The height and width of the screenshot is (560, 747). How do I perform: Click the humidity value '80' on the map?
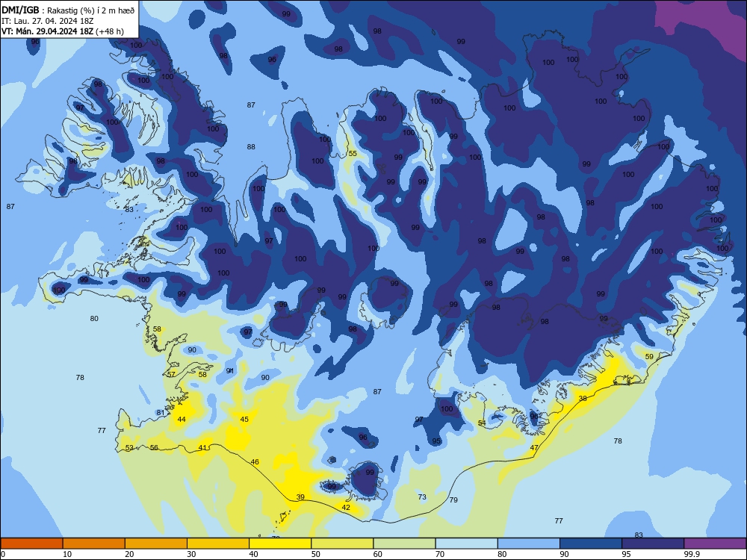(x=94, y=319)
